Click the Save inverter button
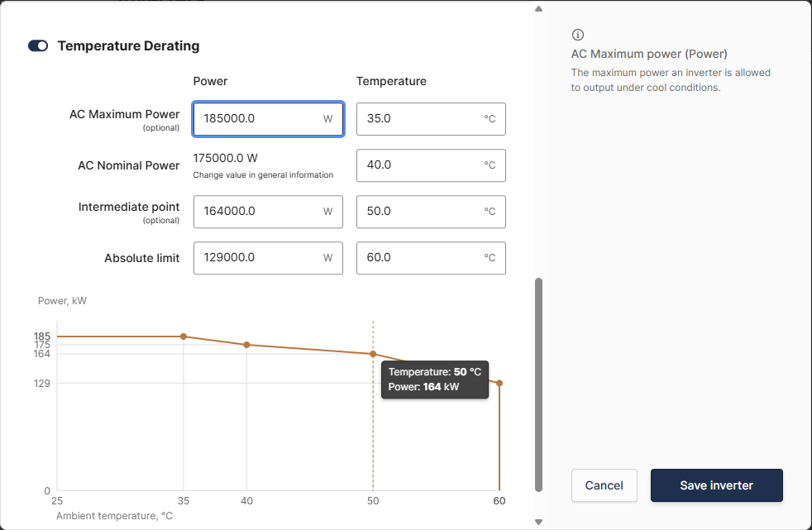This screenshot has width=812, height=530. pyautogui.click(x=717, y=485)
